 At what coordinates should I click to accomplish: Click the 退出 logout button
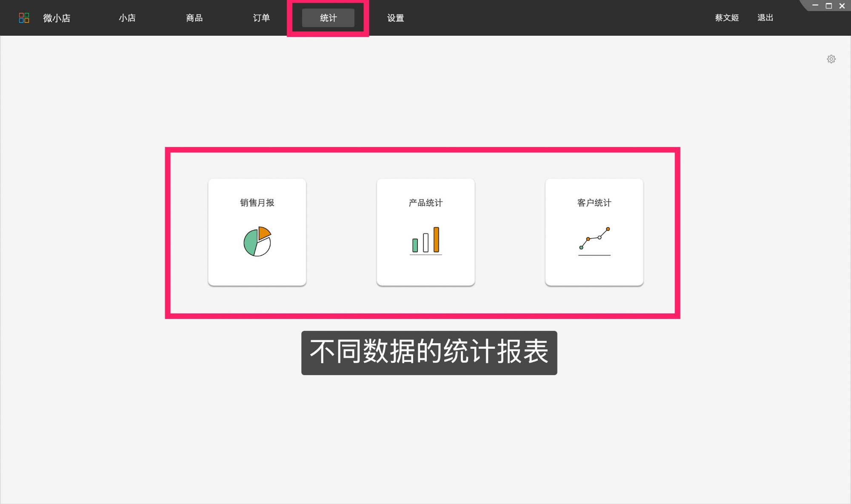click(x=765, y=18)
